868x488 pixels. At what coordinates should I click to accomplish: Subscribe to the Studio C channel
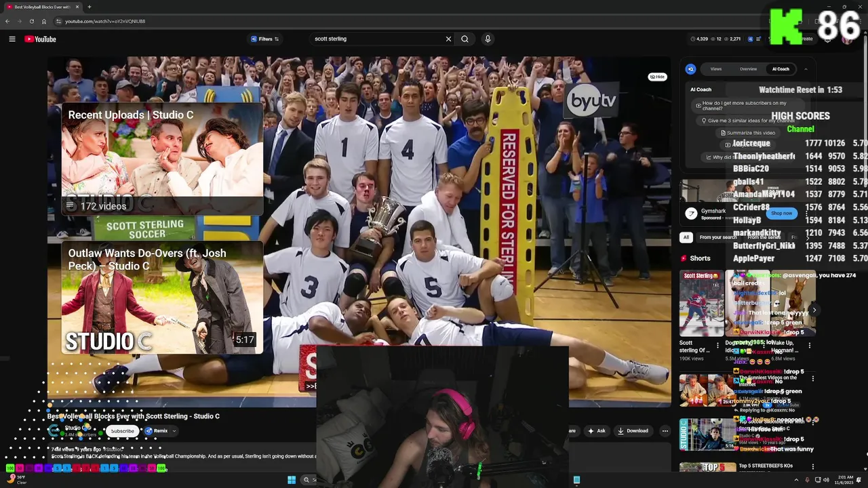[122, 431]
